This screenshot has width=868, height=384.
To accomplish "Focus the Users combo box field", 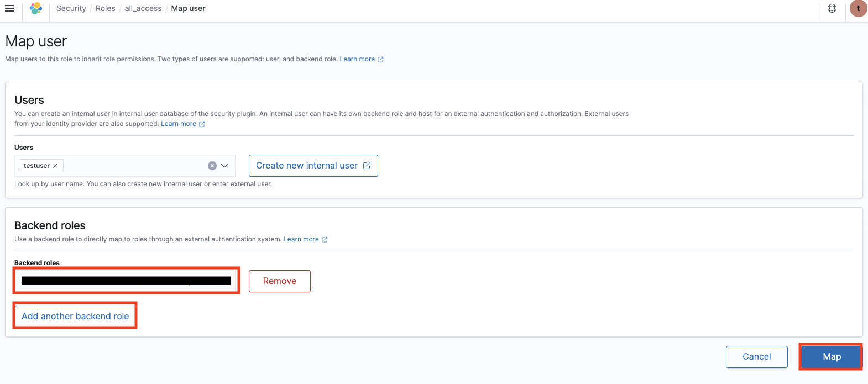I will [x=125, y=166].
